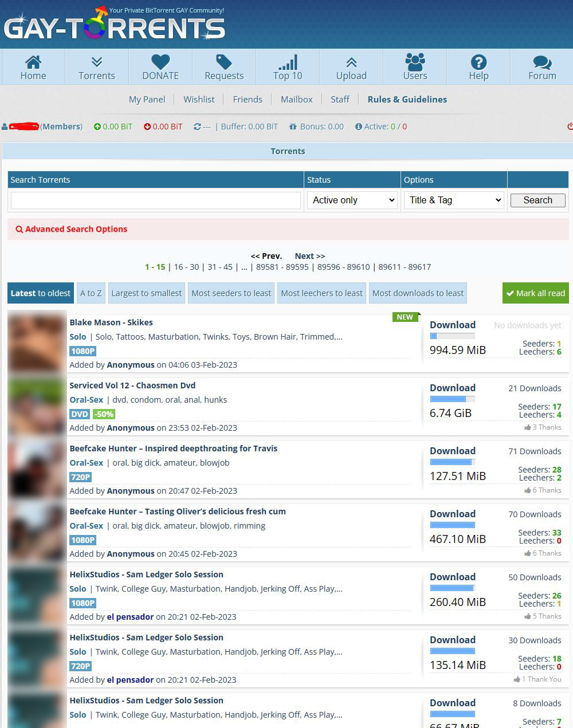Screen dimensions: 573x728
Task: Focus the Search Torrents text field
Action: (156, 200)
